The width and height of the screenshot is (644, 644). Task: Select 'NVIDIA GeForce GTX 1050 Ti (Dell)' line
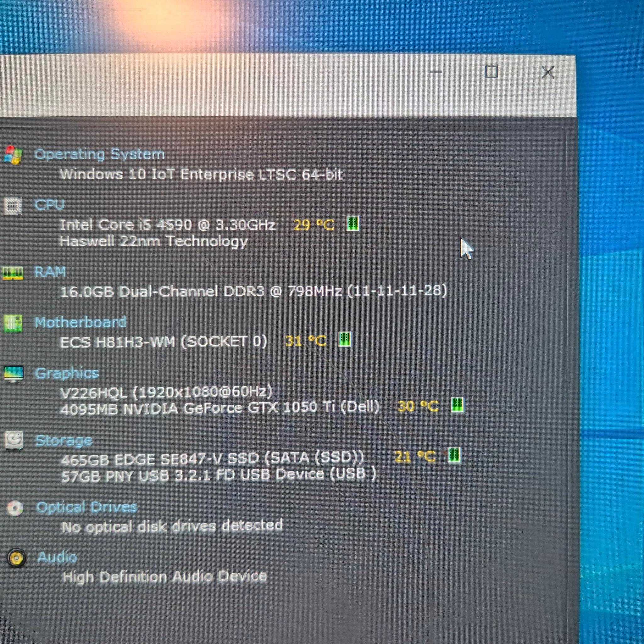pyautogui.click(x=220, y=408)
